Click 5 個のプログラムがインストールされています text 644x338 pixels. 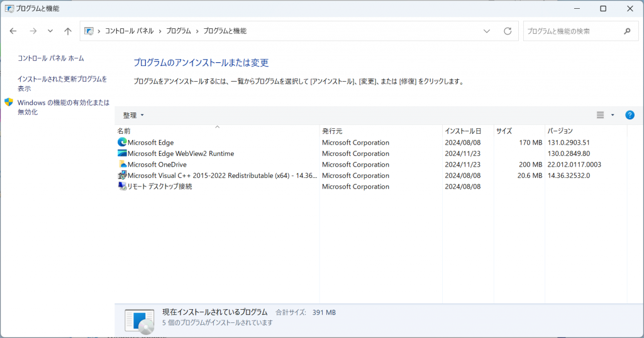click(217, 323)
